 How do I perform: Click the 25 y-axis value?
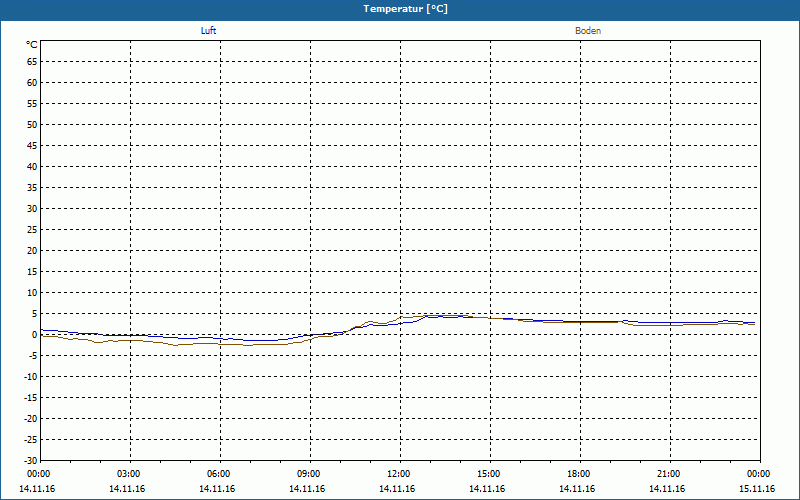[x=32, y=230]
